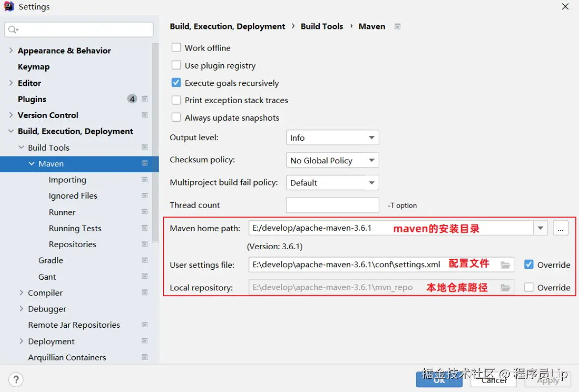The height and width of the screenshot is (392, 579).
Task: Open the Runner settings page
Action: pyautogui.click(x=62, y=212)
